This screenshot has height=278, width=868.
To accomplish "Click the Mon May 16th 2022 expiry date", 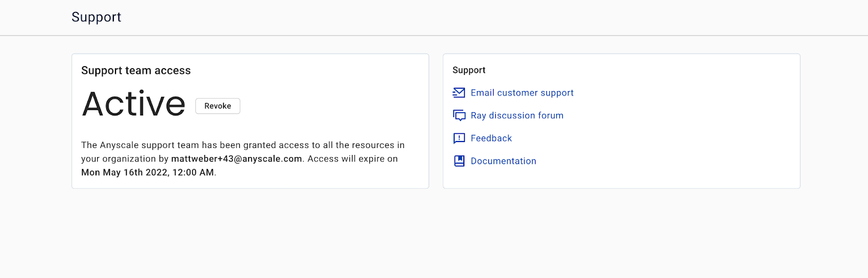I will 148,172.
